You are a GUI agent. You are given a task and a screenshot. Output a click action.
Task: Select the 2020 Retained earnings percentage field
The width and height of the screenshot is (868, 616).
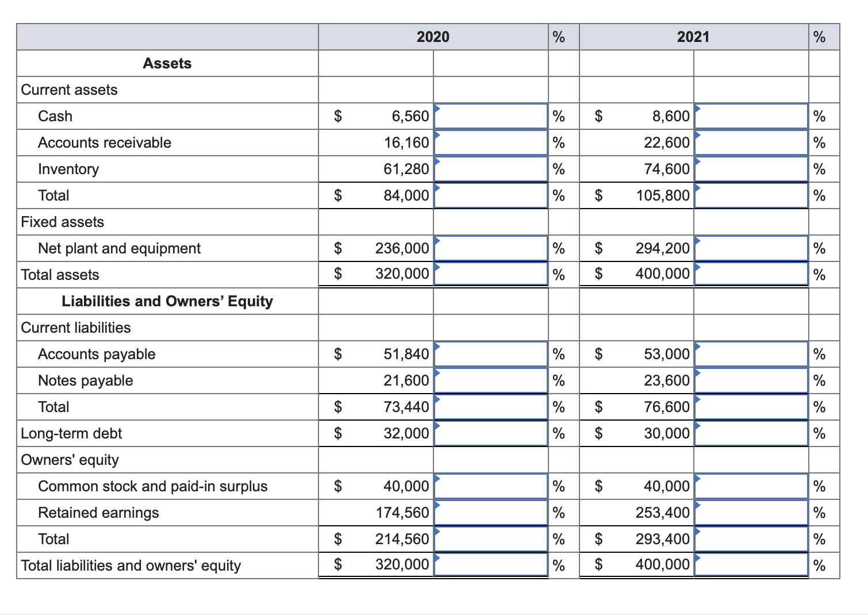(491, 513)
